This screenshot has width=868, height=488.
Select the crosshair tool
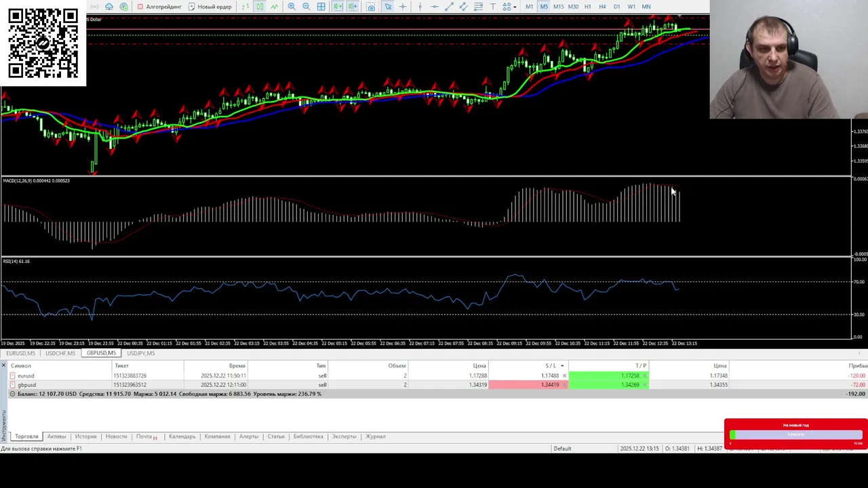tap(403, 6)
